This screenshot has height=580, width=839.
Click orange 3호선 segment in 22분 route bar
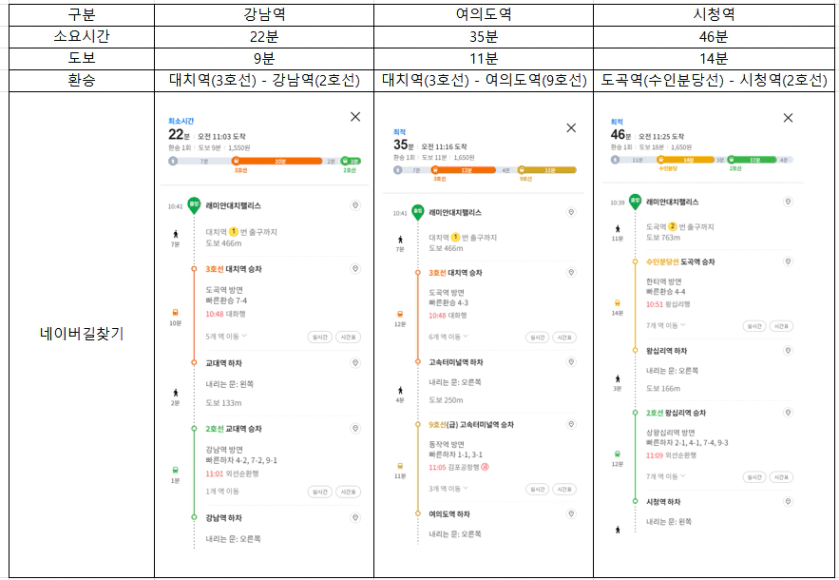[277, 161]
